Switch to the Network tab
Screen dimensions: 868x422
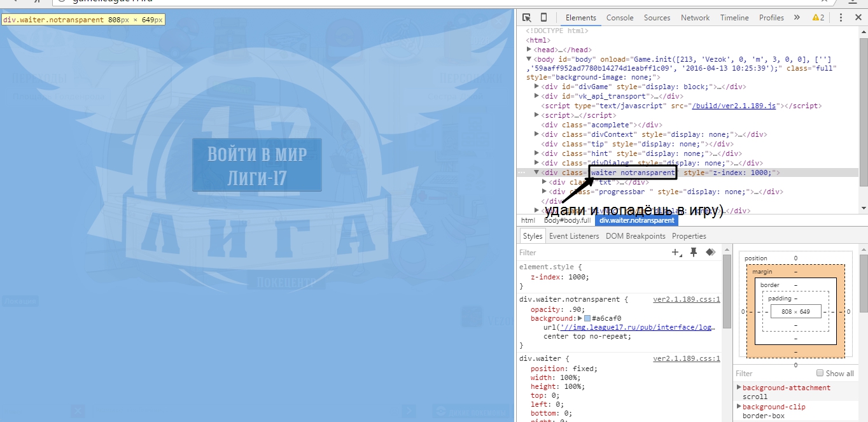point(695,18)
